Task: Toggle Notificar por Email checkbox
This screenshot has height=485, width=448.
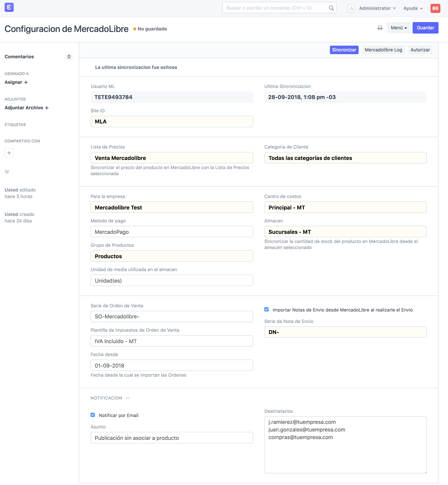Action: (x=93, y=415)
